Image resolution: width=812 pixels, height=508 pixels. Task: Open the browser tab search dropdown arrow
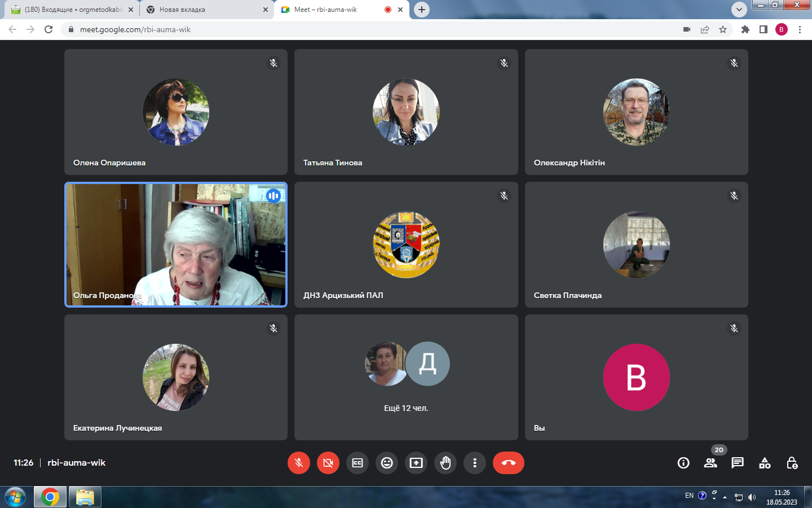coord(739,10)
